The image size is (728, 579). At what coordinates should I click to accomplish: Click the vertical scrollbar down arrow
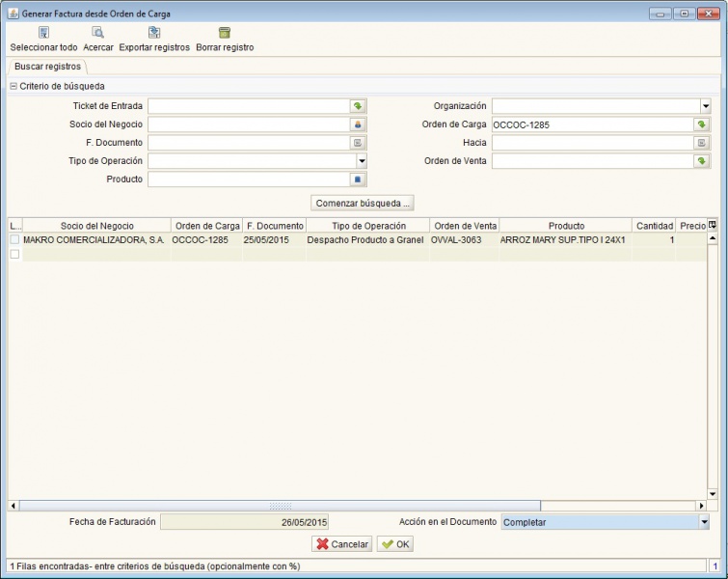pos(713,494)
